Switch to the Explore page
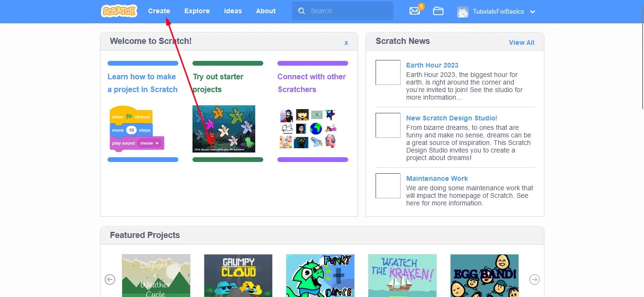644x297 pixels. coord(197,11)
